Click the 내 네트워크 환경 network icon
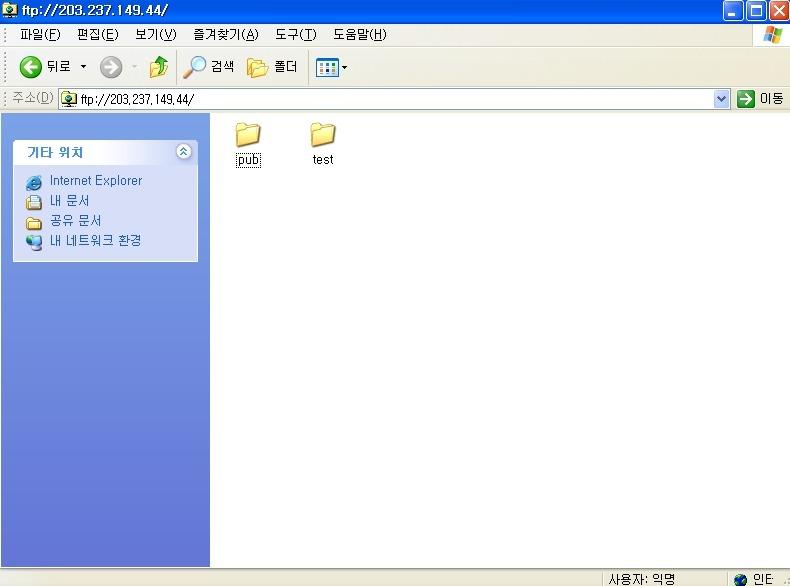The image size is (790, 586). pyautogui.click(x=34, y=242)
